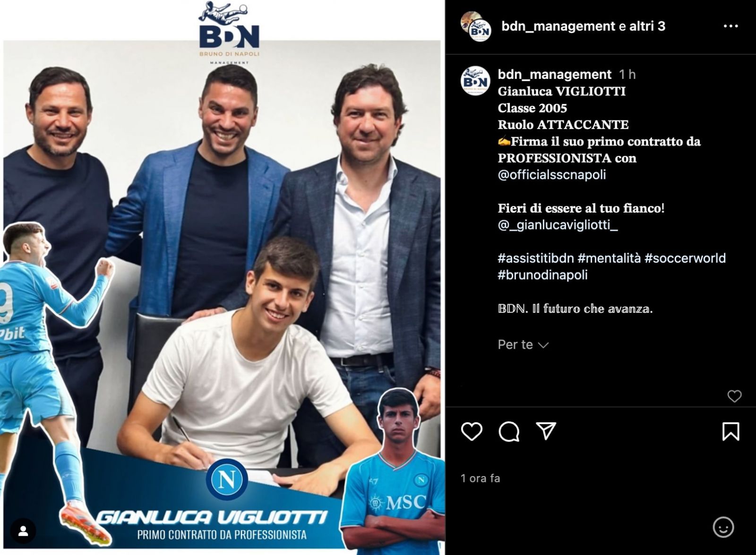Like the caption comment with small heart
The width and height of the screenshot is (756, 555).
[734, 396]
